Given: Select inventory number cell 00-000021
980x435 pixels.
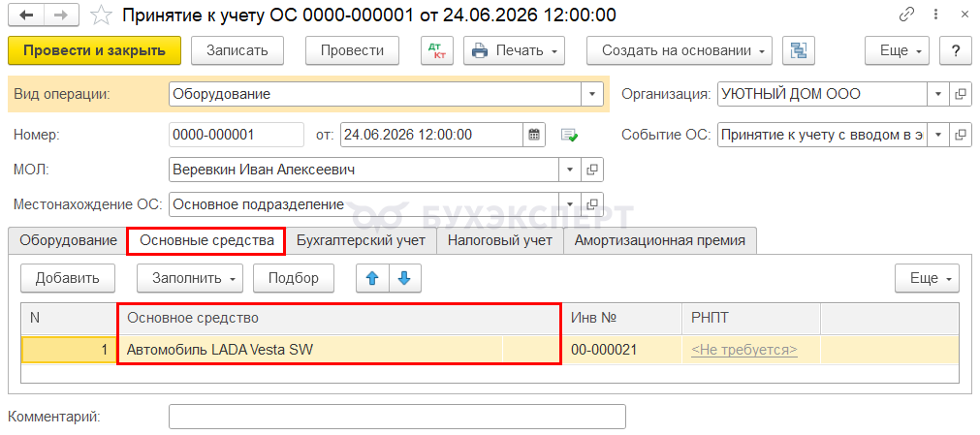Looking at the screenshot, I should coord(622,350).
